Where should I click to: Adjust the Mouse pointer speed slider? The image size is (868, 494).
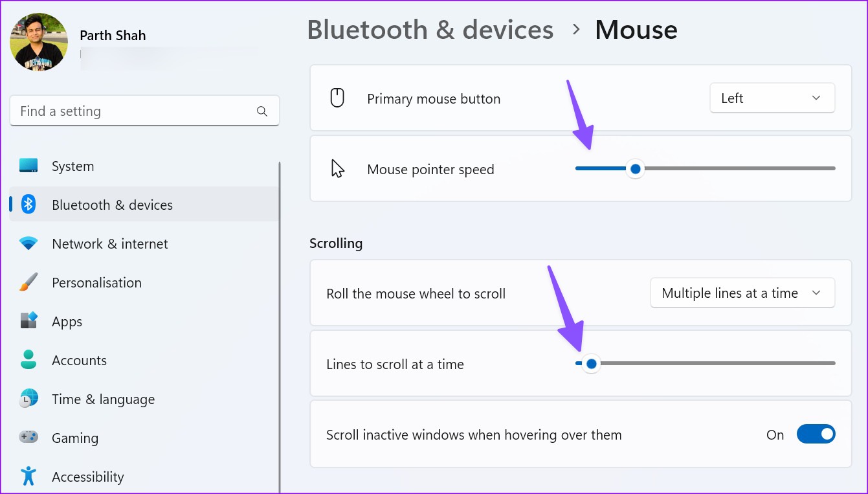(x=634, y=168)
